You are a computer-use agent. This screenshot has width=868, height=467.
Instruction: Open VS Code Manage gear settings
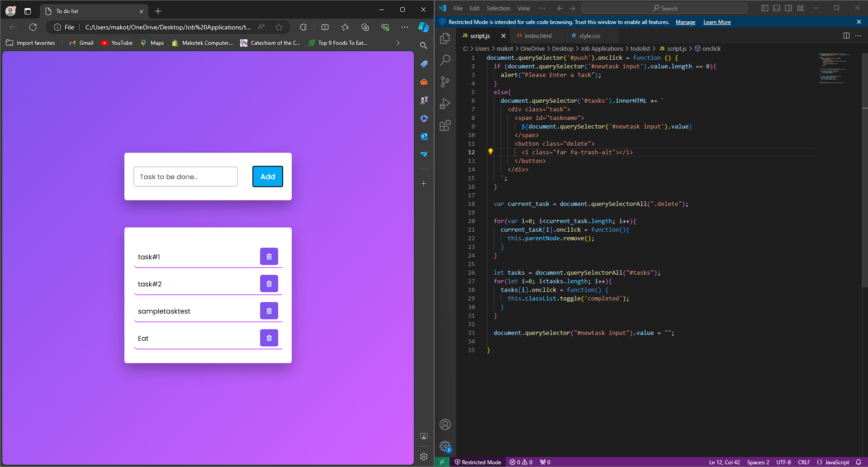[445, 446]
